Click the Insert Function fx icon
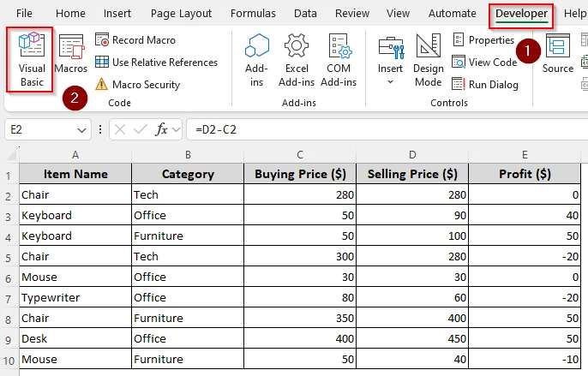This screenshot has width=588, height=376. point(162,129)
